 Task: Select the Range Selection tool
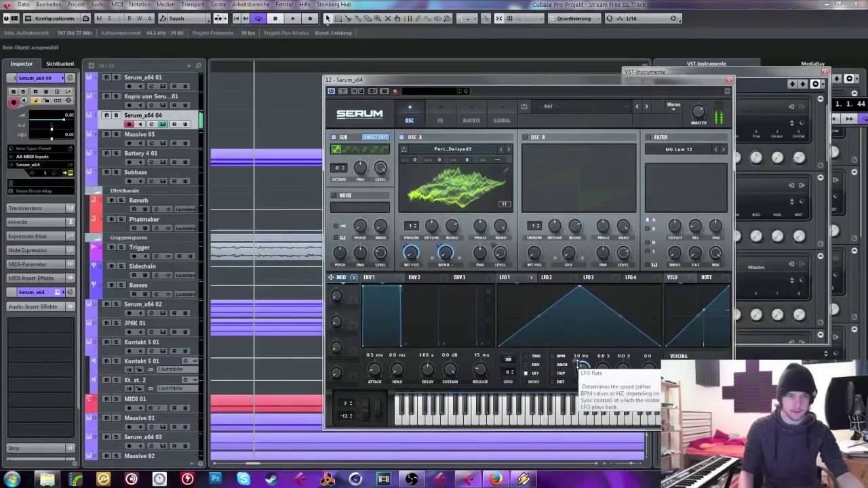point(338,18)
